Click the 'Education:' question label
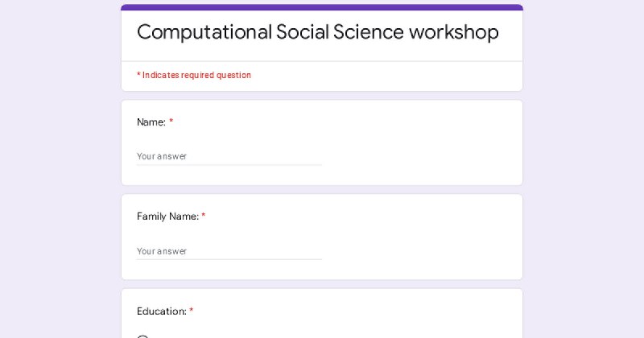 tap(162, 311)
